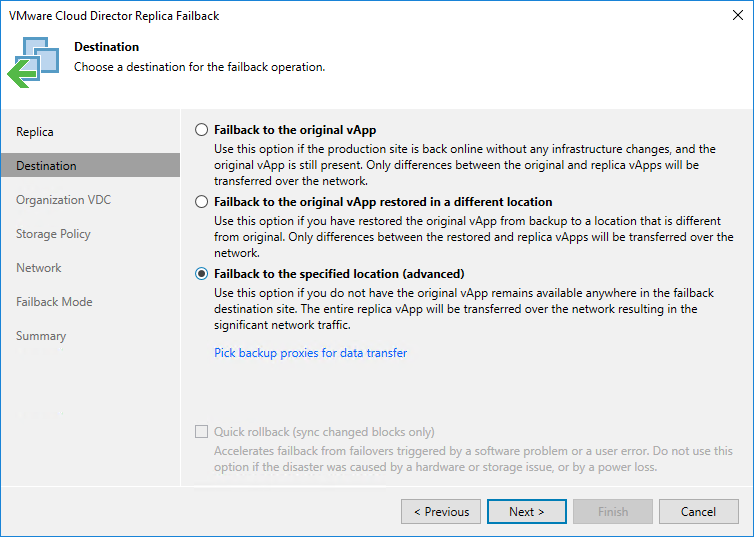754x537 pixels.
Task: Select Failback to the original vApp
Action: tap(201, 130)
